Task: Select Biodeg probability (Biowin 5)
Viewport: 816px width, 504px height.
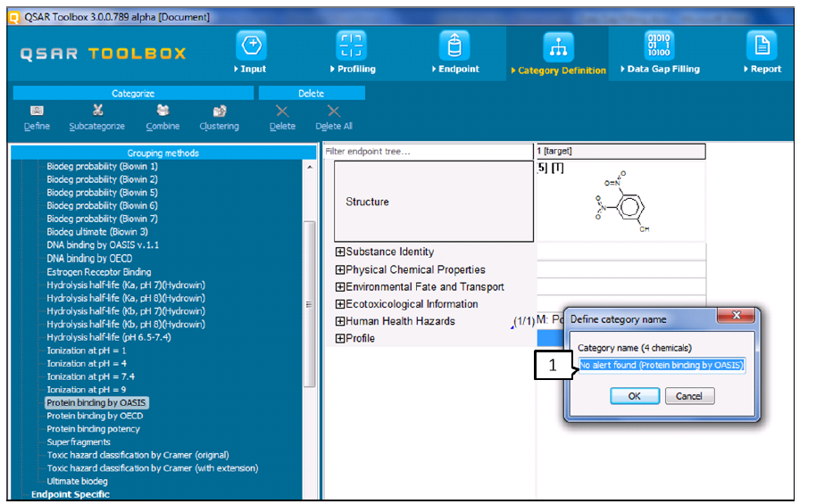Action: click(102, 193)
